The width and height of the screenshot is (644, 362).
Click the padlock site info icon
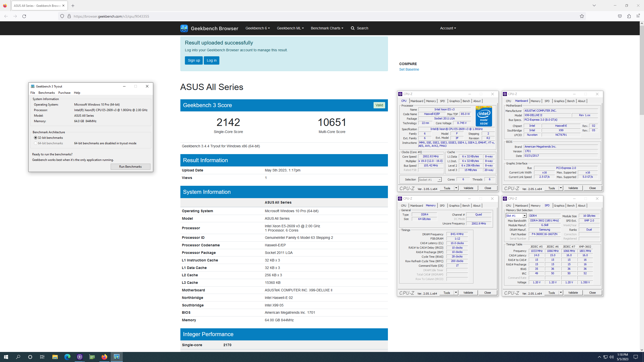point(69,16)
